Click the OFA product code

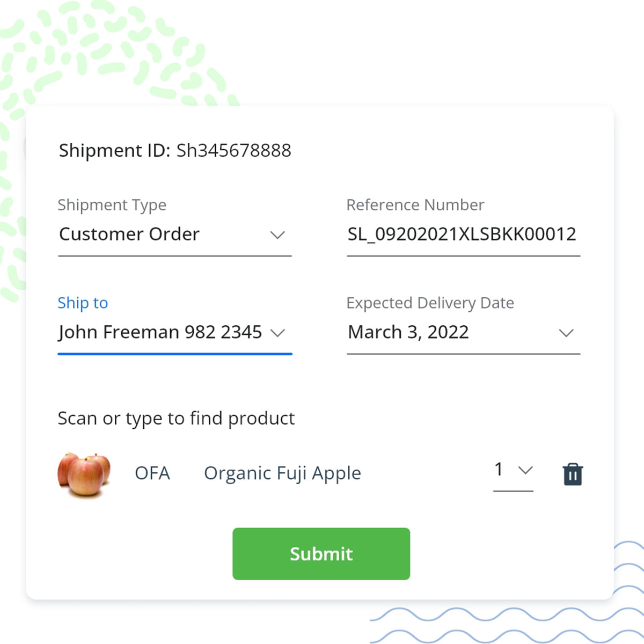point(152,473)
